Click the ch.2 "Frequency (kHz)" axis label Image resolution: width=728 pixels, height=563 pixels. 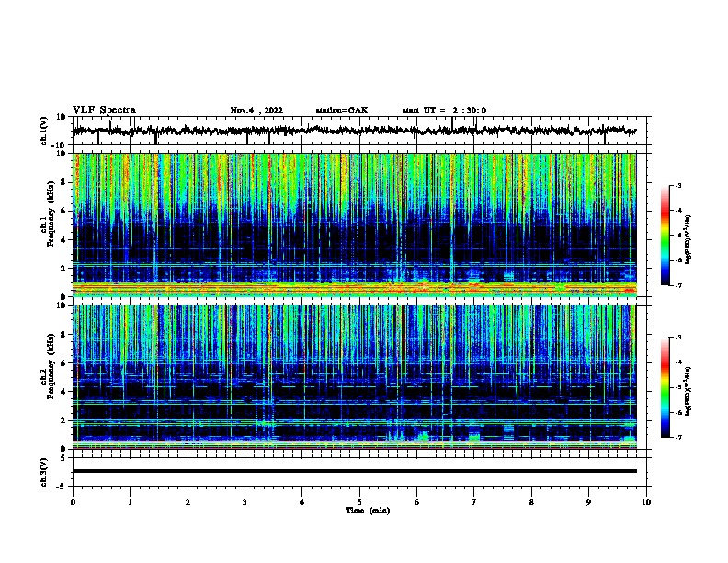[51, 366]
